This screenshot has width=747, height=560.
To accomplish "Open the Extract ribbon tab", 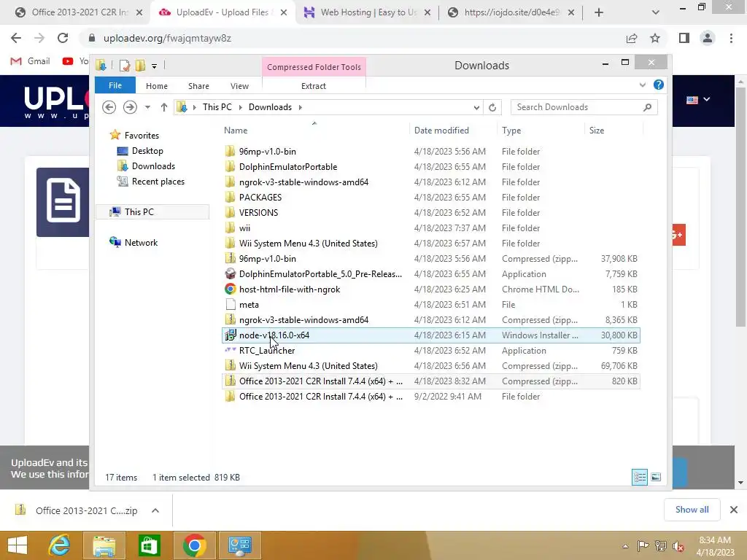I will click(x=314, y=86).
